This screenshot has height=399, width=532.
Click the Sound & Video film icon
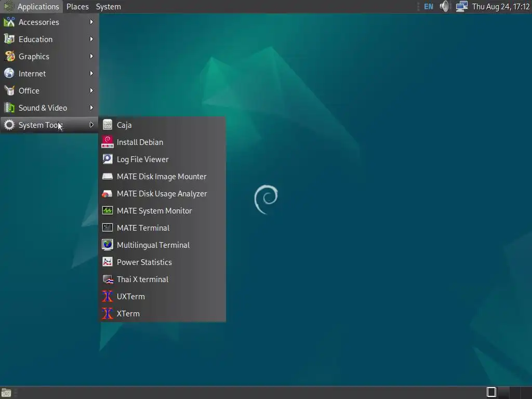tap(9, 108)
